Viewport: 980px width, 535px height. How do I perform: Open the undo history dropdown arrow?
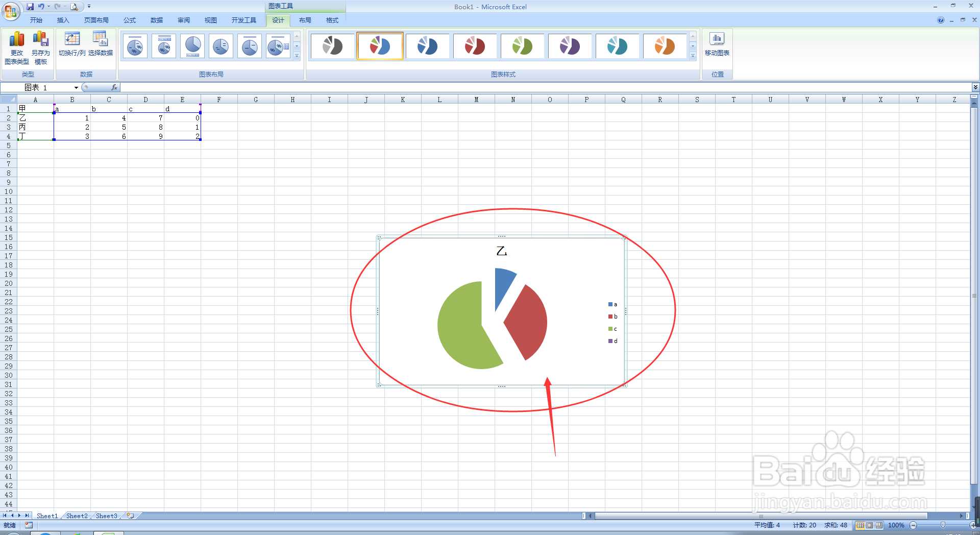pos(48,7)
